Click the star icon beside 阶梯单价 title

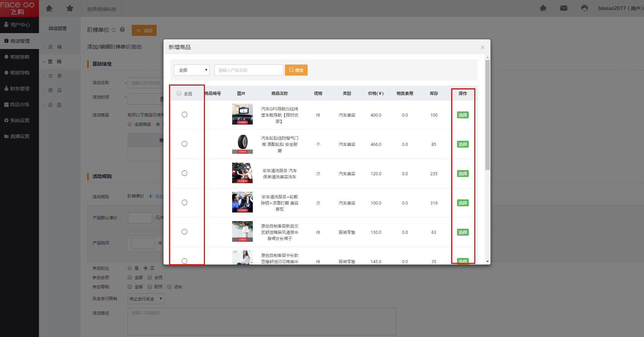tap(113, 30)
